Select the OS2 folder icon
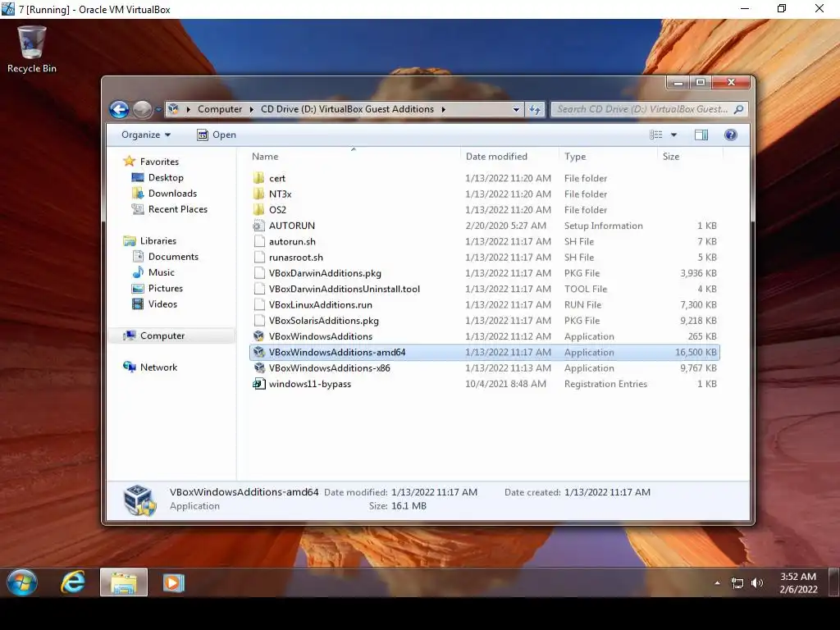 [x=258, y=209]
